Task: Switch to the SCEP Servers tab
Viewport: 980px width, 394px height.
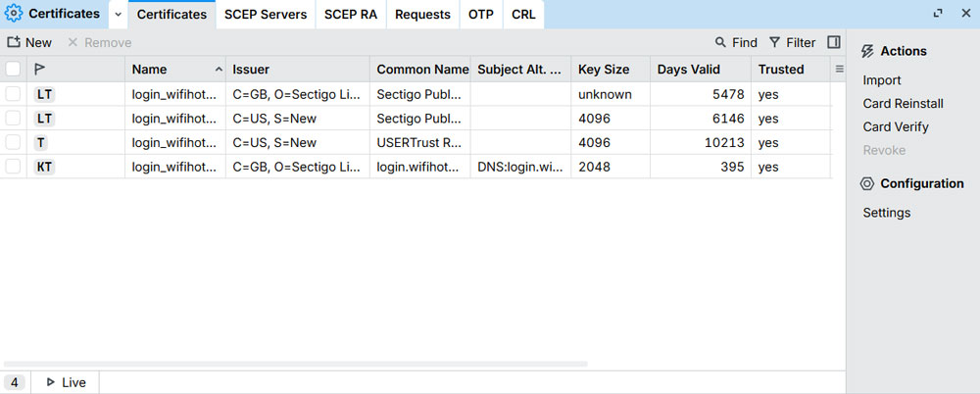Action: (265, 15)
